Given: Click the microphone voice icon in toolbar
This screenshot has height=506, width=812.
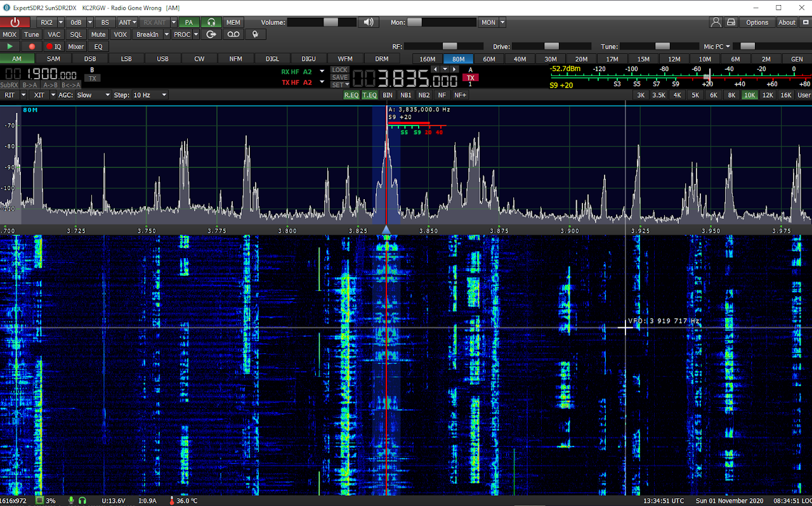Looking at the screenshot, I should [255, 34].
